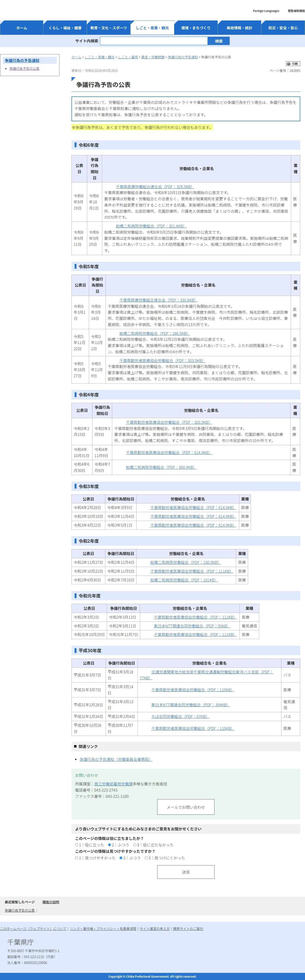Viewport: 305px width, 980px height.
Task: Focus the サイト内検索 search field
Action: (x=154, y=41)
